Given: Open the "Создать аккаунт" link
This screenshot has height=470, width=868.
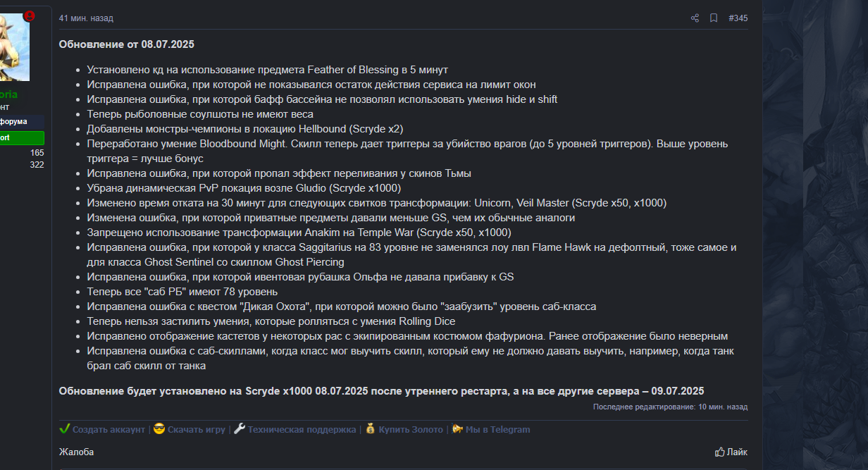Looking at the screenshot, I should pos(108,429).
